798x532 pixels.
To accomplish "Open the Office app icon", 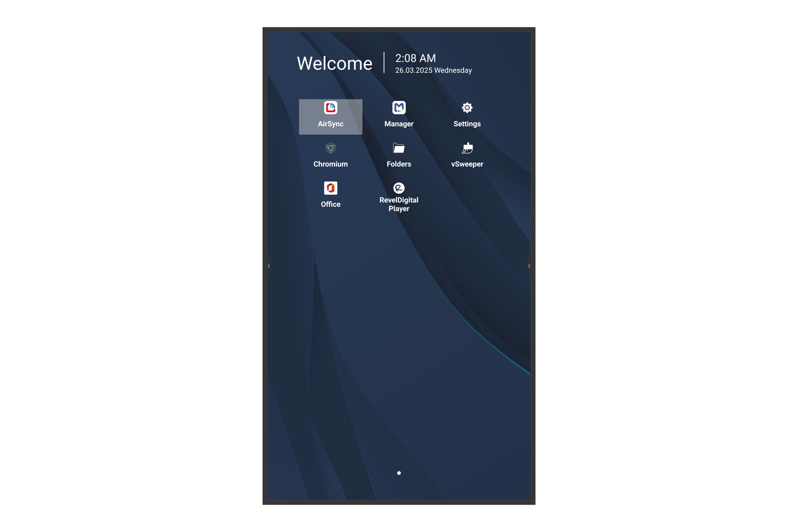I will [330, 188].
